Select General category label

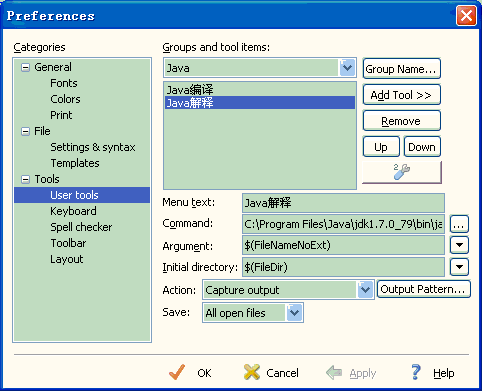pos(53,67)
